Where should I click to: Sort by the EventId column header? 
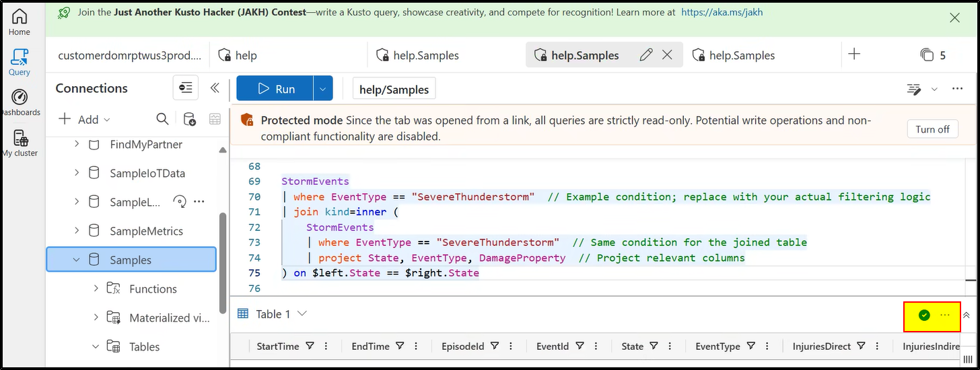tap(553, 346)
